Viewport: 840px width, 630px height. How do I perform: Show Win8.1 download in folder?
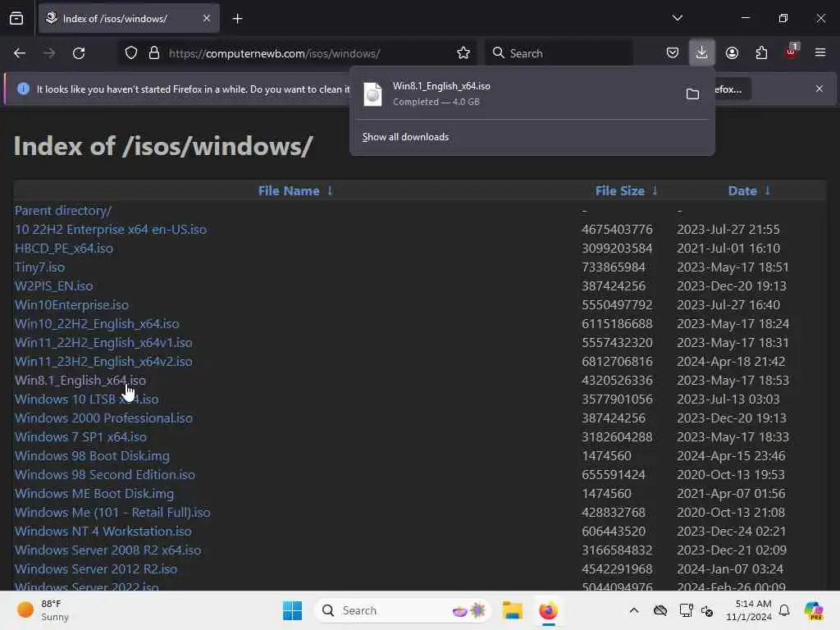click(x=692, y=94)
